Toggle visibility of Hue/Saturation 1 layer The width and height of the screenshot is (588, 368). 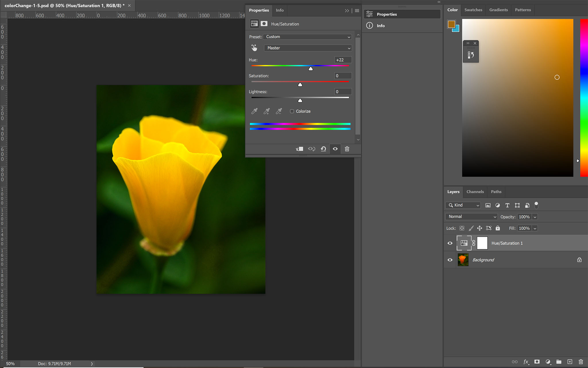(x=450, y=243)
